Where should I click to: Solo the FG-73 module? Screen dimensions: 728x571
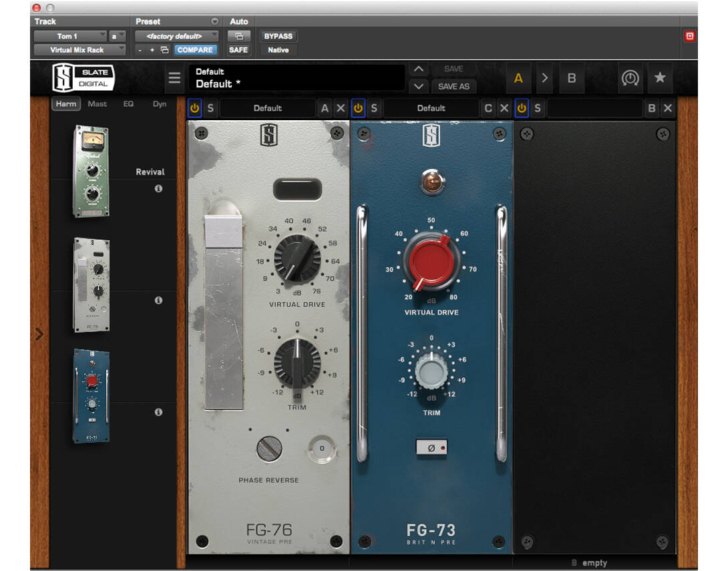(x=374, y=108)
